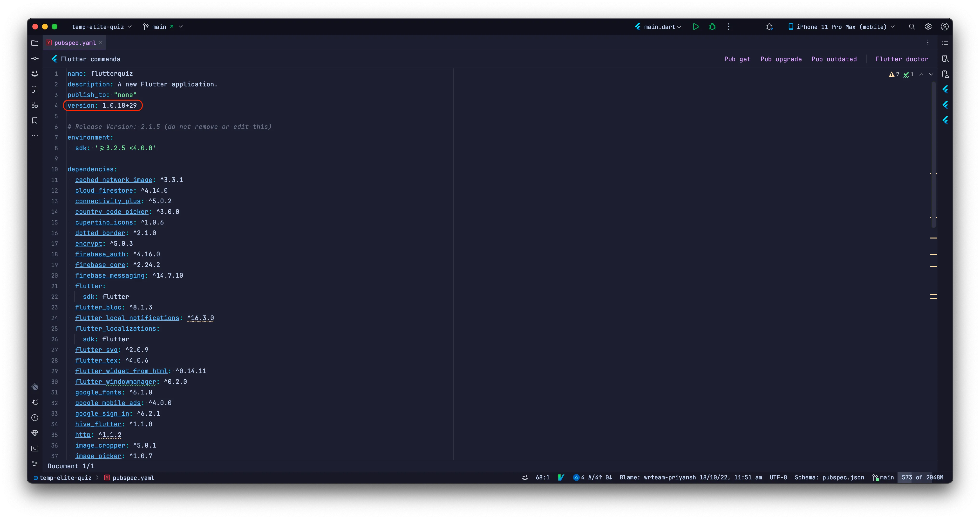Open the Project folder tool window

click(35, 43)
